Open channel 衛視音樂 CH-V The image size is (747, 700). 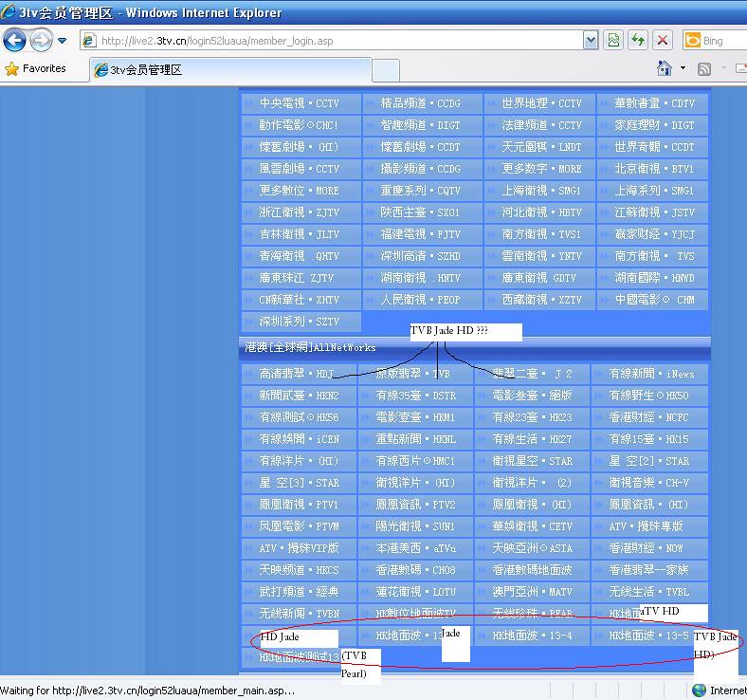click(649, 483)
